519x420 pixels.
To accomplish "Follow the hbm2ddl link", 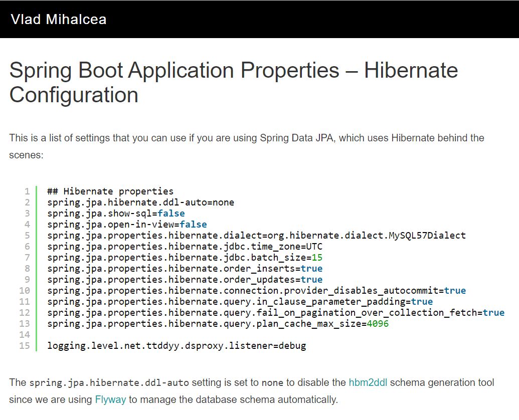I will click(368, 382).
